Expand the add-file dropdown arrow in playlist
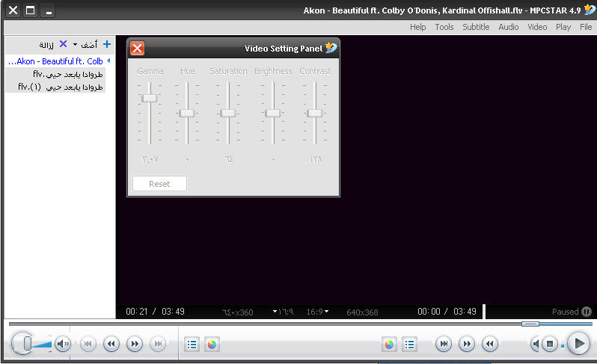This screenshot has width=597, height=364. [x=75, y=45]
